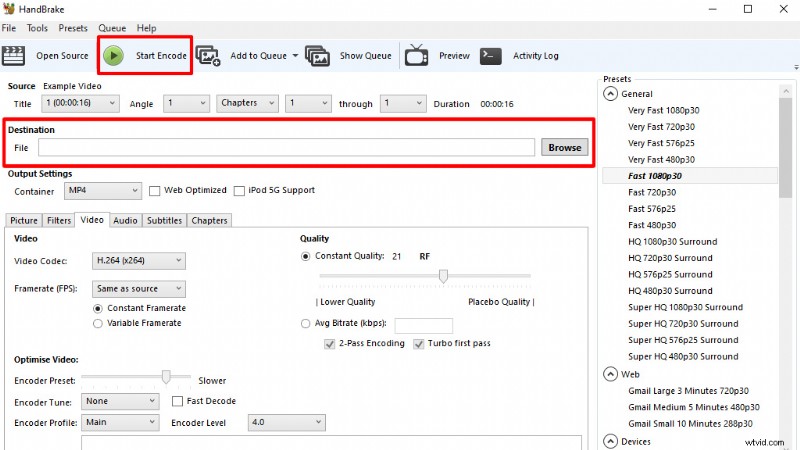Select the Very Fast 480p30 preset
The image size is (800, 450).
click(661, 160)
